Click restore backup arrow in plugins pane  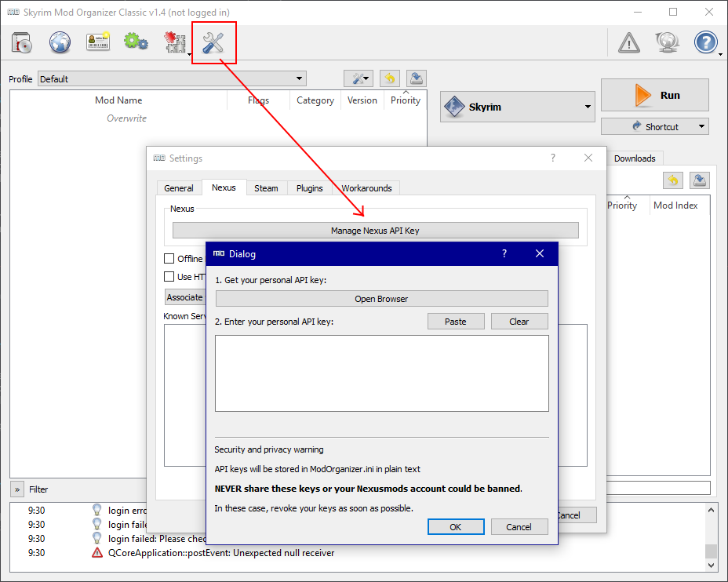[673, 180]
